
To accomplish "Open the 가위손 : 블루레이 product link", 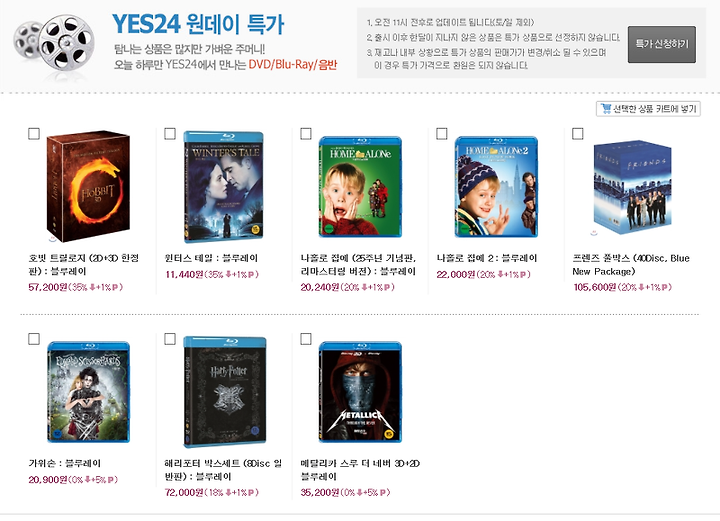I will [x=64, y=463].
